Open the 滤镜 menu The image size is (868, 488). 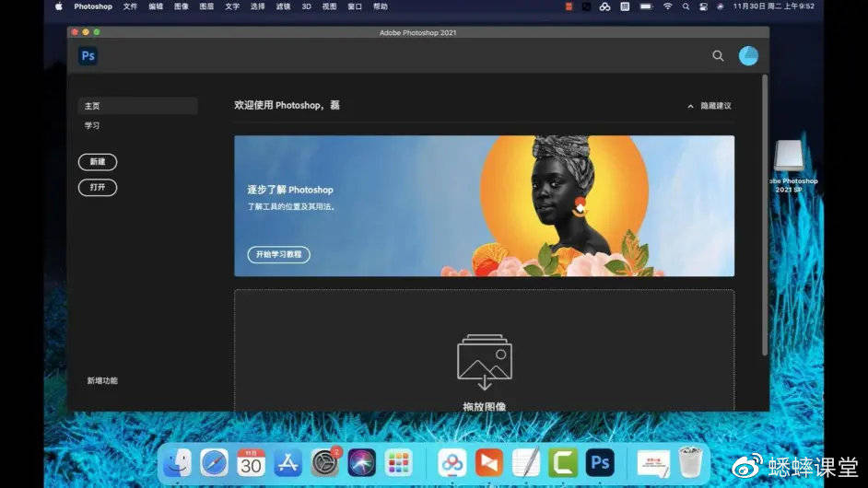[283, 6]
